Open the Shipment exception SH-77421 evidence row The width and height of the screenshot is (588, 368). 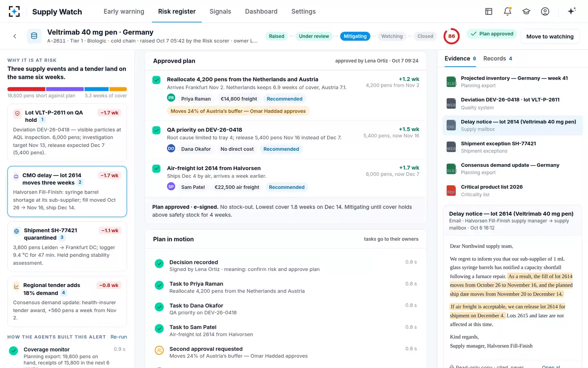tap(512, 147)
